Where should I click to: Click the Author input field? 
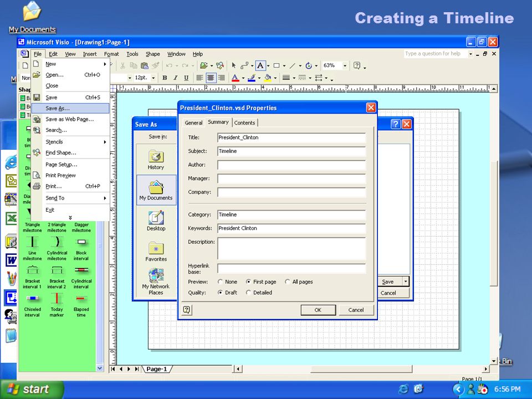coord(291,165)
